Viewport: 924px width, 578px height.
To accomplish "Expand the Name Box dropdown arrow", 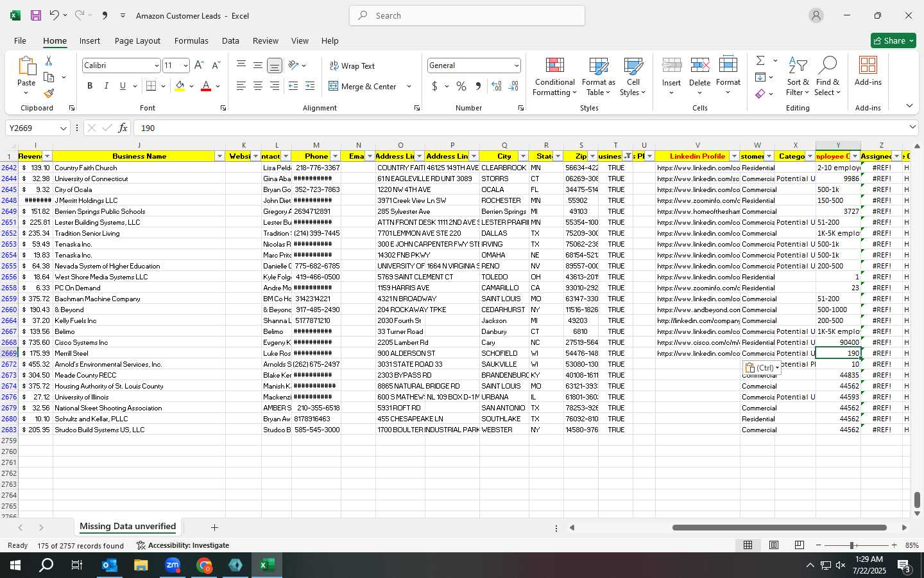I will [x=63, y=128].
